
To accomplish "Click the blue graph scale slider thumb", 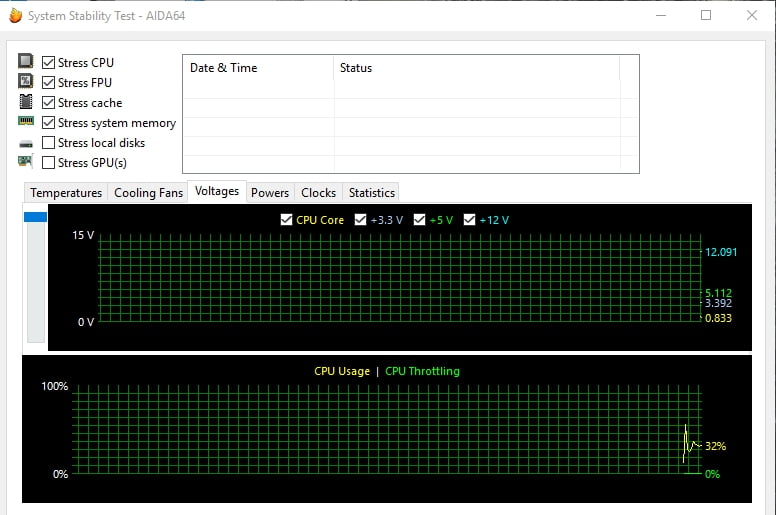I will pos(35,217).
